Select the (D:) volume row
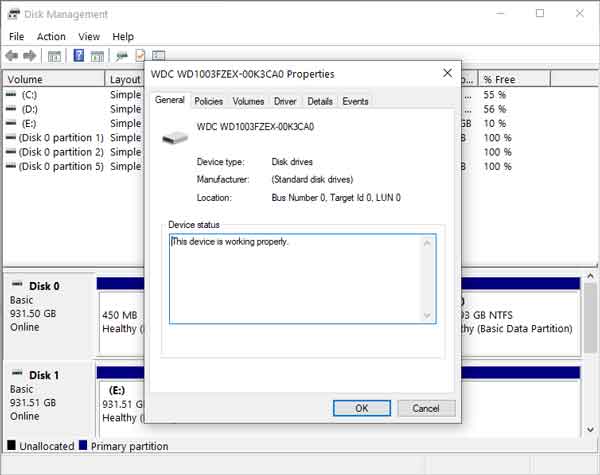This screenshot has width=600, height=475. 73,109
